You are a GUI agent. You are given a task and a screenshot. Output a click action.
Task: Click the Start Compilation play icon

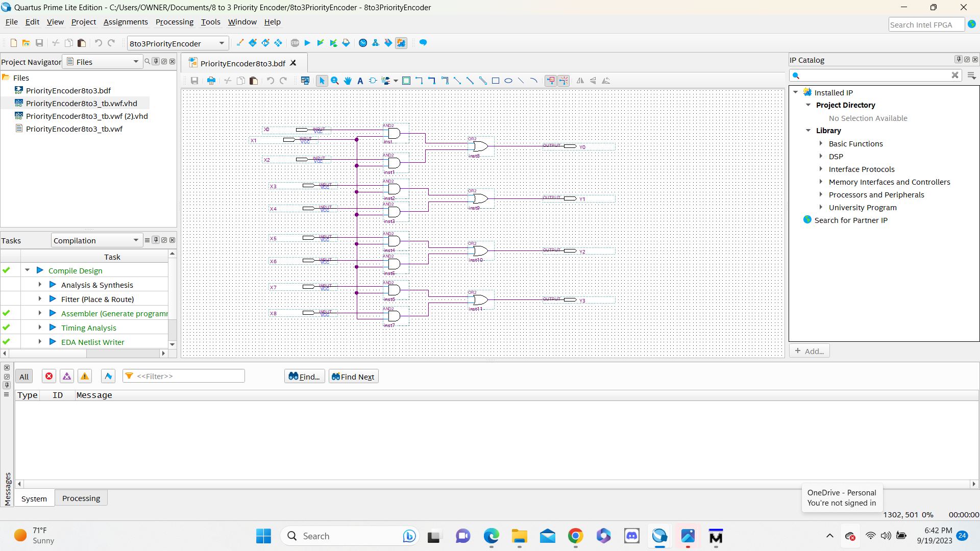tap(307, 43)
